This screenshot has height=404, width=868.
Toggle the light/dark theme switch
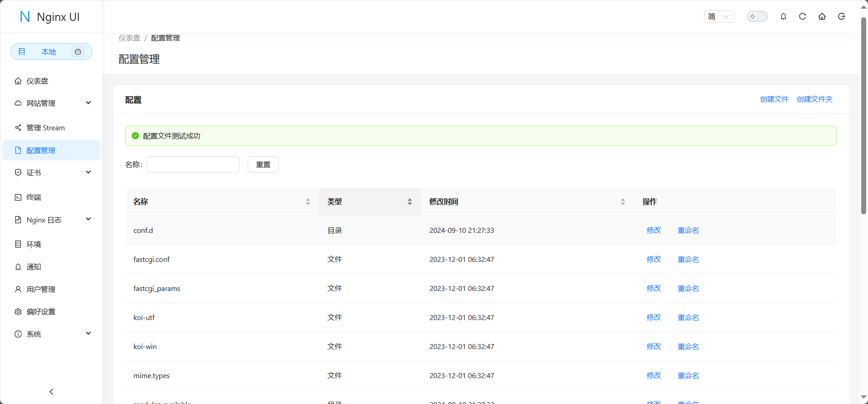coord(757,17)
